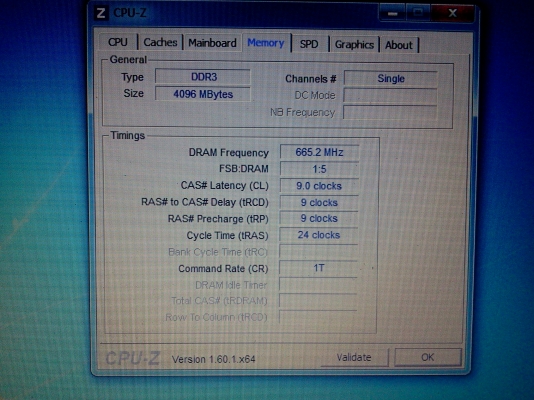
Task: Click the 24 clocks tRAS value
Action: pyautogui.click(x=319, y=235)
